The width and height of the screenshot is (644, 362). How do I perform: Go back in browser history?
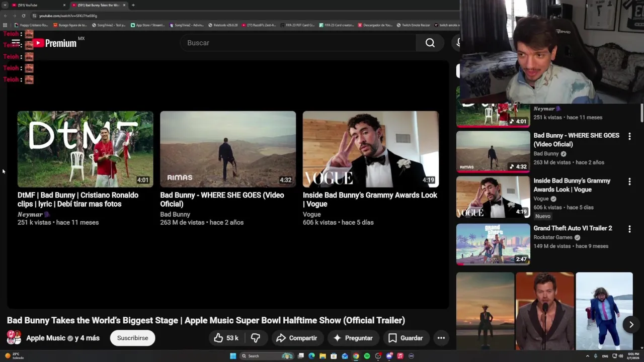tap(5, 16)
